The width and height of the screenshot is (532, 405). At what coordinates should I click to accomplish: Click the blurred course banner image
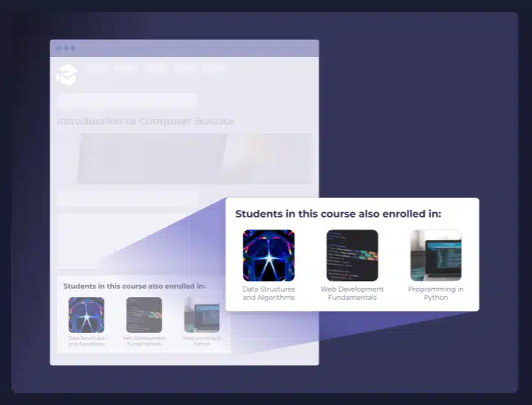click(193, 158)
